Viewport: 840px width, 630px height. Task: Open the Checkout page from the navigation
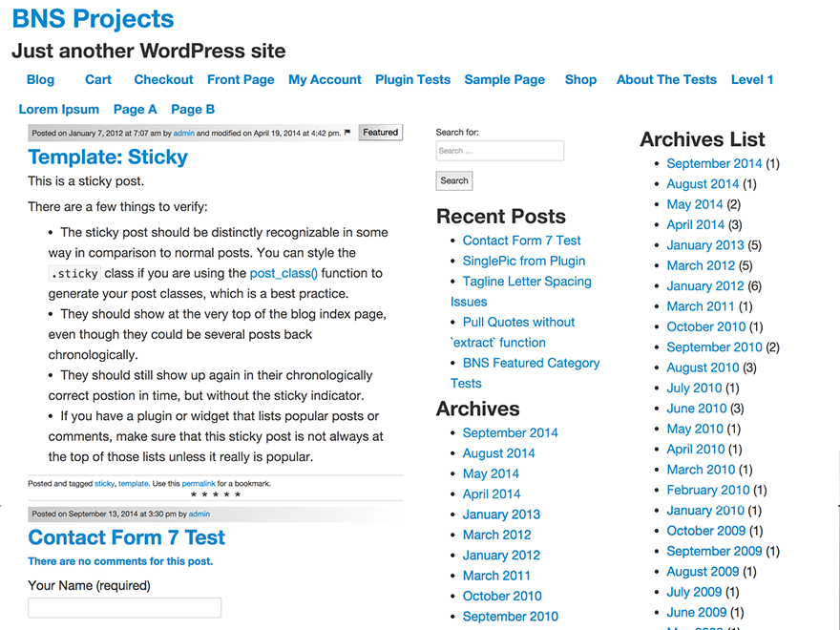[x=163, y=79]
